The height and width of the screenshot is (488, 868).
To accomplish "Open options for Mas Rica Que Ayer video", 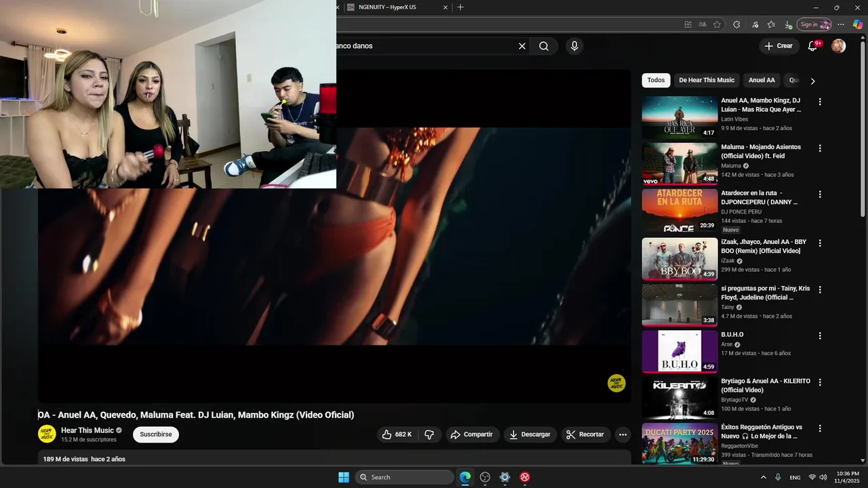I will (820, 102).
